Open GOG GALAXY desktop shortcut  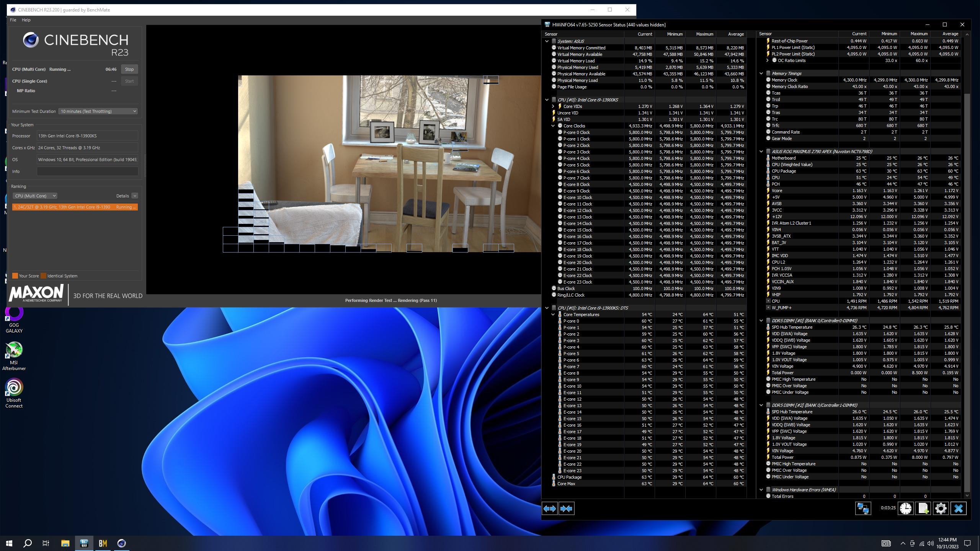click(x=14, y=320)
